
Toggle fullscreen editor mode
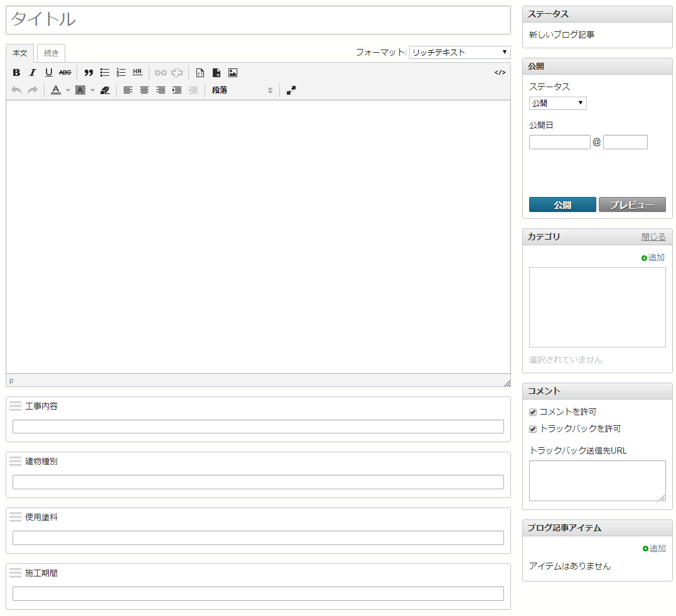[291, 90]
